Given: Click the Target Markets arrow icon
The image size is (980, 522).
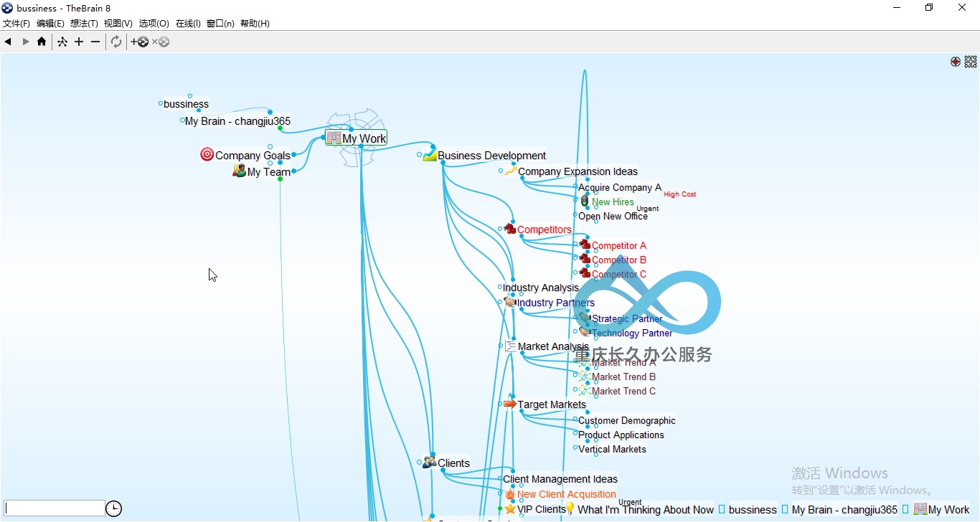Looking at the screenshot, I should click(x=510, y=404).
